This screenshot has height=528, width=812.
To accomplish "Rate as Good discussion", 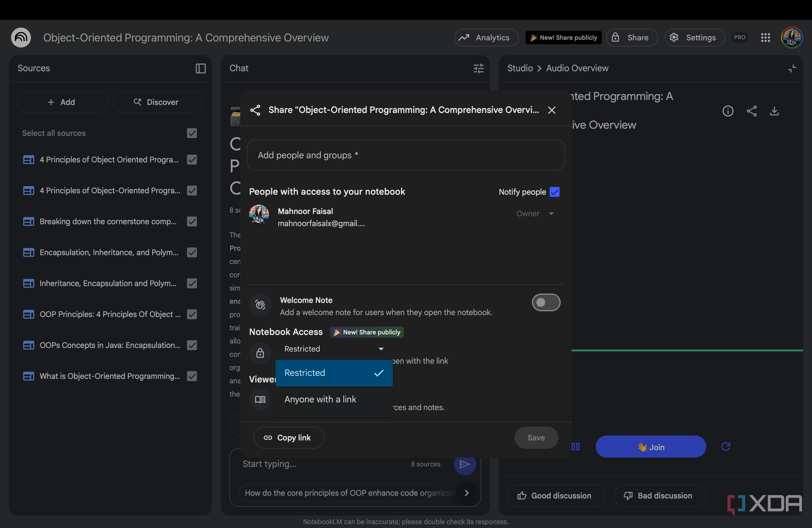I will tap(556, 496).
